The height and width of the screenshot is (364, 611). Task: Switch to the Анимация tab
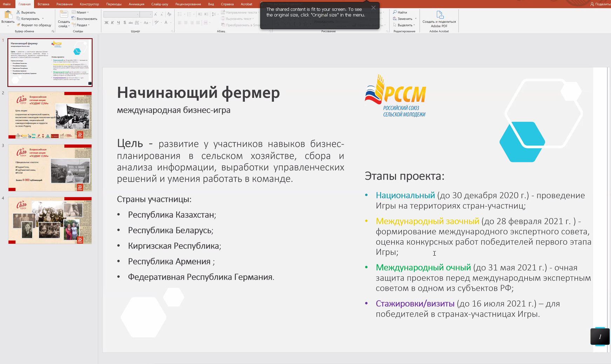tap(136, 4)
